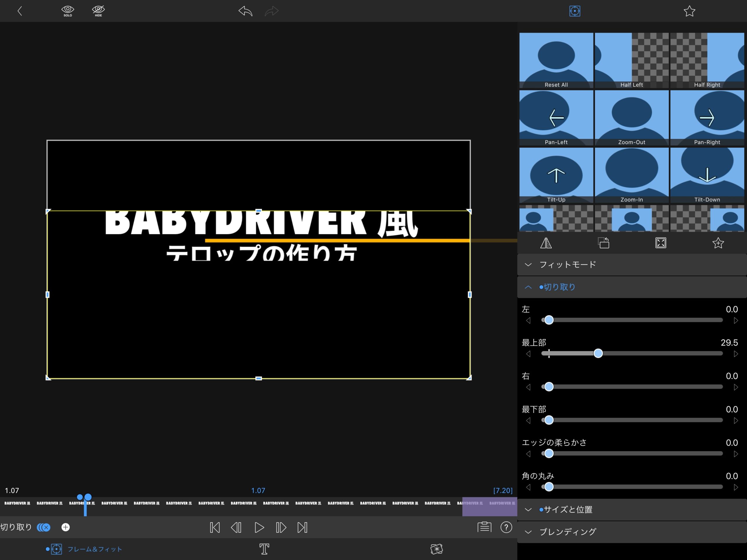This screenshot has height=560, width=747.
Task: Apply the Reset All preset
Action: point(556,60)
